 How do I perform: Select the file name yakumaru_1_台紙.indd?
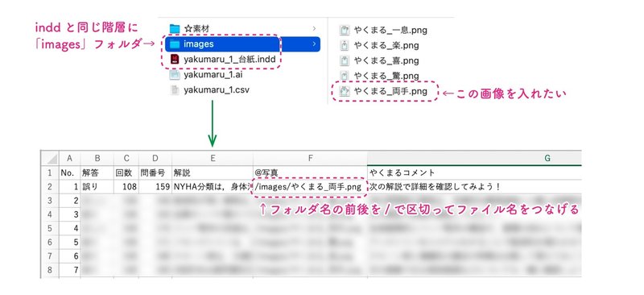(x=229, y=60)
